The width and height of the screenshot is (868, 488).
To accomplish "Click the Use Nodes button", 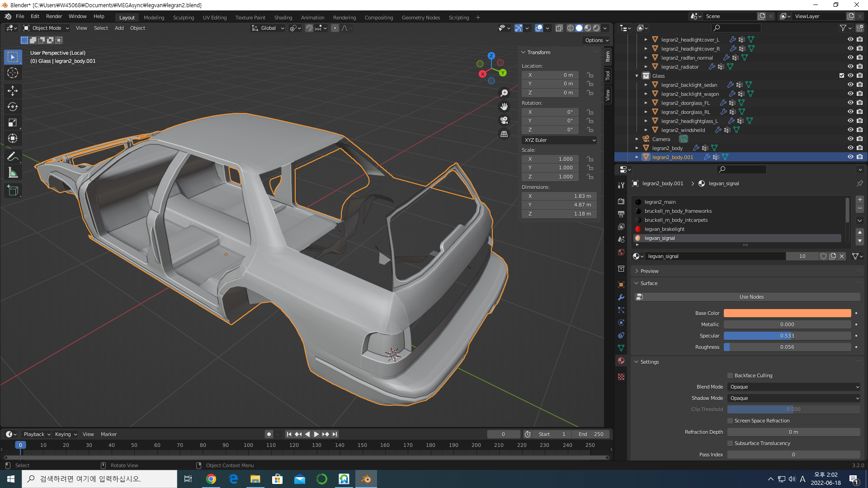I will 751,297.
